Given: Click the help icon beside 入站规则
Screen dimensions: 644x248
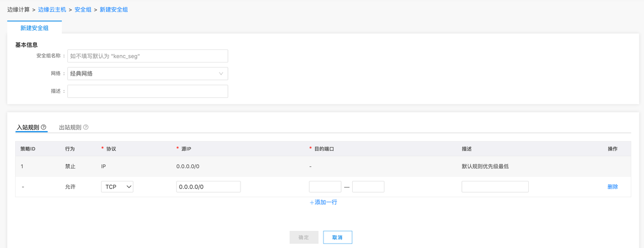Looking at the screenshot, I should pos(44,127).
